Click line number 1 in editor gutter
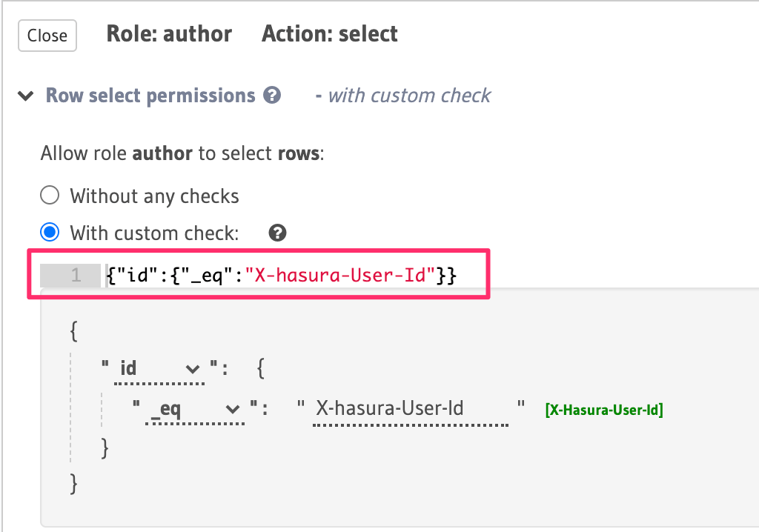 (76, 276)
